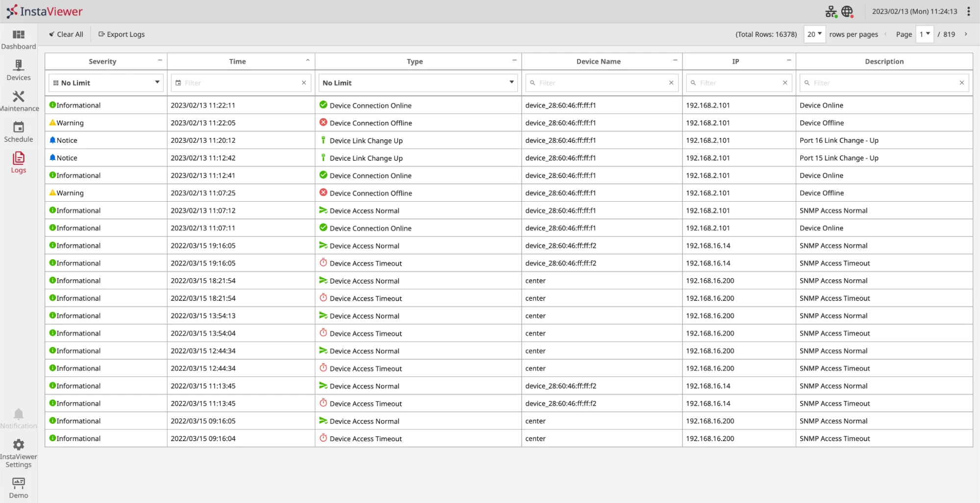Click Warning icon in 11:07:25 row
The width and height of the screenshot is (980, 503).
pos(52,192)
